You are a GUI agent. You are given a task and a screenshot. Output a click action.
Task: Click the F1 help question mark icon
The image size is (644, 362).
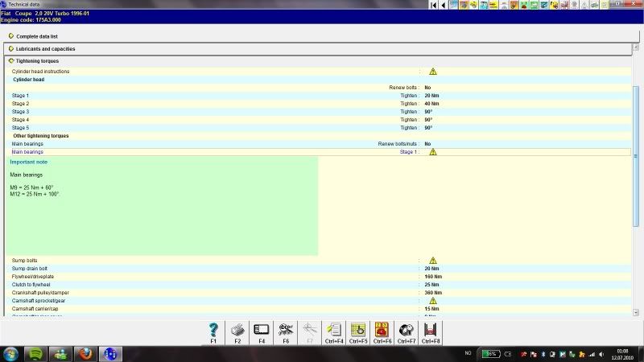pos(213,331)
